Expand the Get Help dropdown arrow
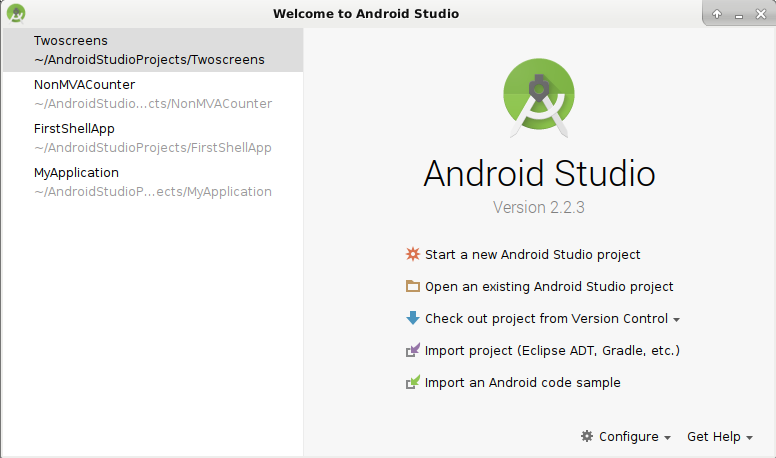 tap(749, 438)
